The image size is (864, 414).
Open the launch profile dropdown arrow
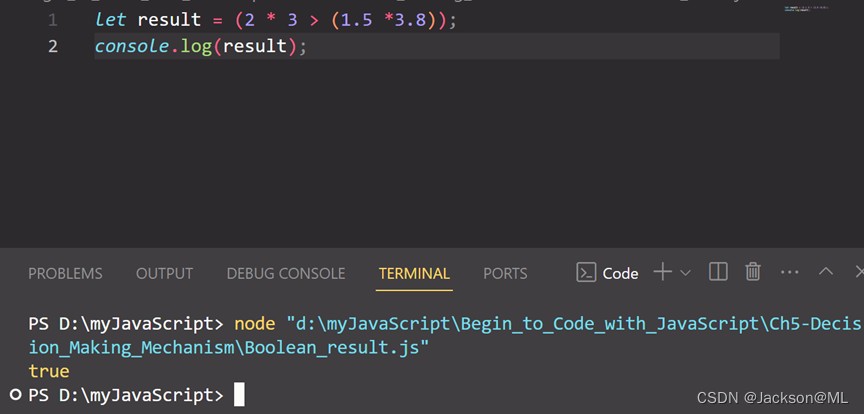pyautogui.click(x=685, y=273)
